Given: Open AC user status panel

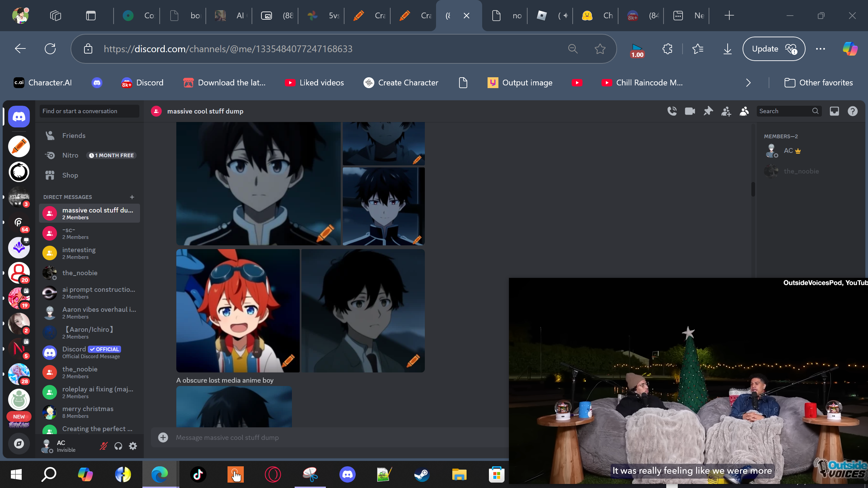Looking at the screenshot, I should click(66, 446).
